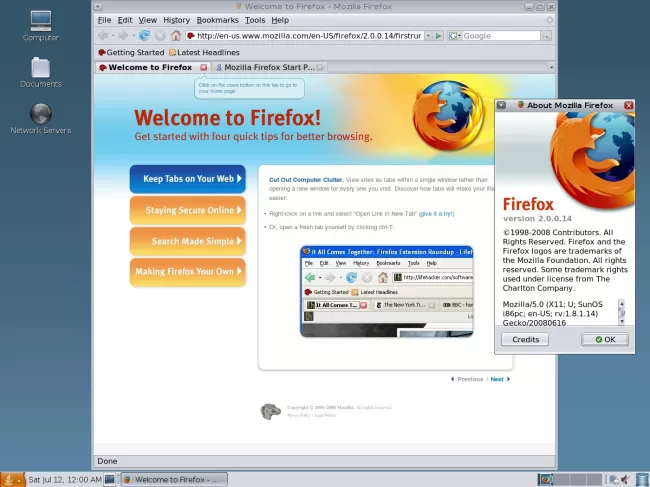Click the Stop loading button
This screenshot has width=650, height=487.
click(x=160, y=36)
